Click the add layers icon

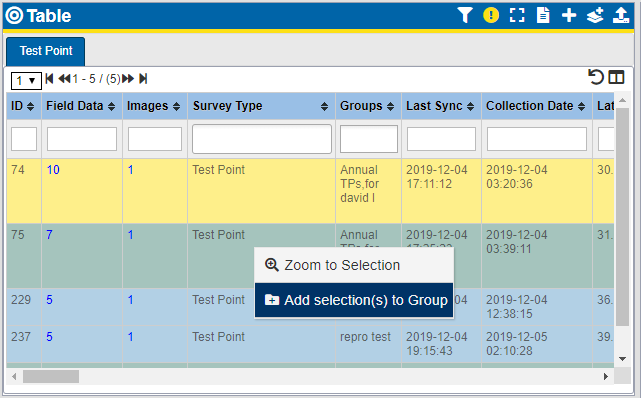(595, 16)
